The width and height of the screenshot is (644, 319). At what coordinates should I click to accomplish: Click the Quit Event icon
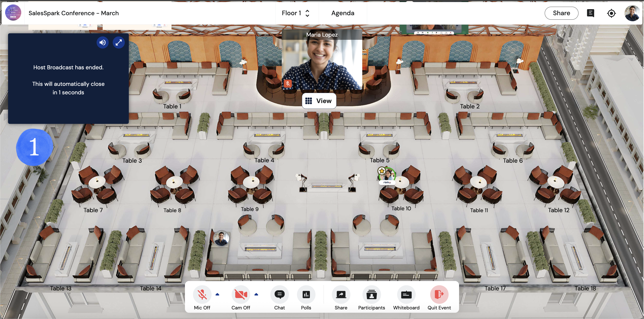[x=439, y=294]
